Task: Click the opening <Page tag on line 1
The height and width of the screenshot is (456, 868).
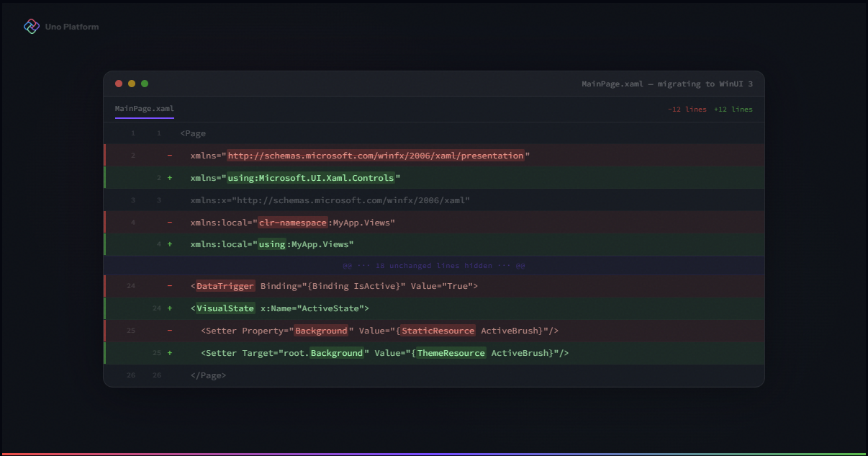Action: [193, 133]
